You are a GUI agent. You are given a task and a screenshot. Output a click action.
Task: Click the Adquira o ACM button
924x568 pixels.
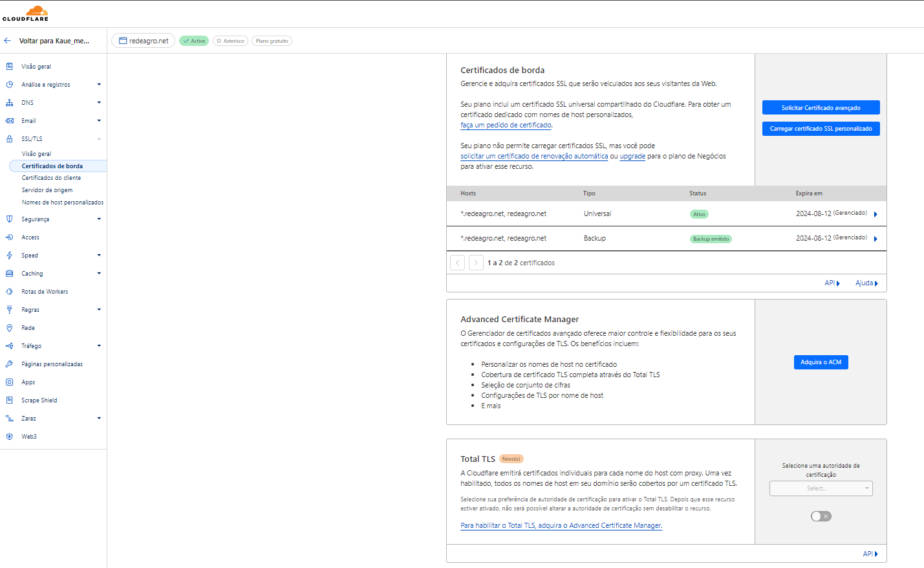tap(821, 362)
